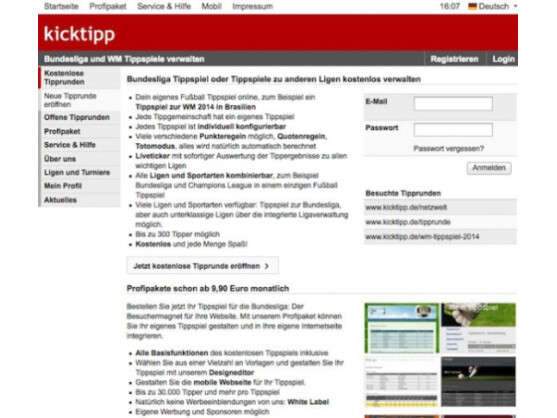The width and height of the screenshot is (557, 418).
Task: Select Ligen und Turniere in sidebar
Action: coord(80,173)
